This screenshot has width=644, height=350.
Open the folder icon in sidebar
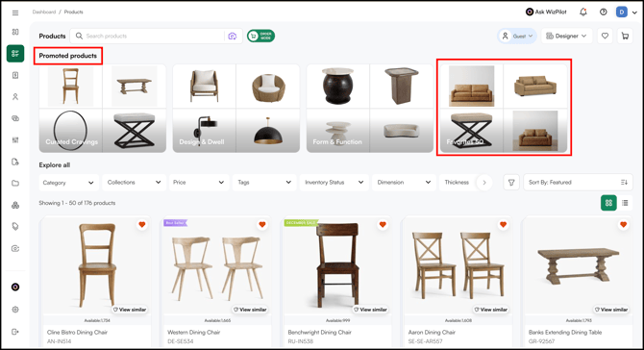pos(15,183)
